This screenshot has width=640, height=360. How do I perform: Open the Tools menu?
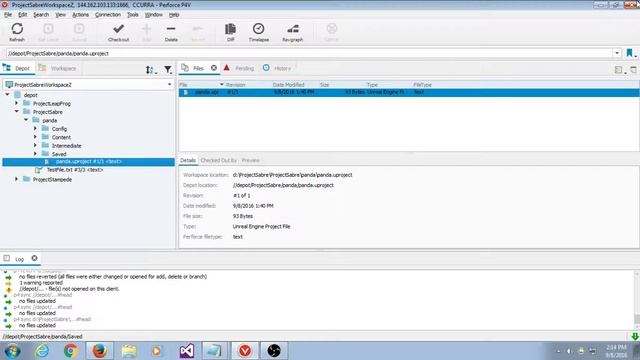tap(133, 15)
